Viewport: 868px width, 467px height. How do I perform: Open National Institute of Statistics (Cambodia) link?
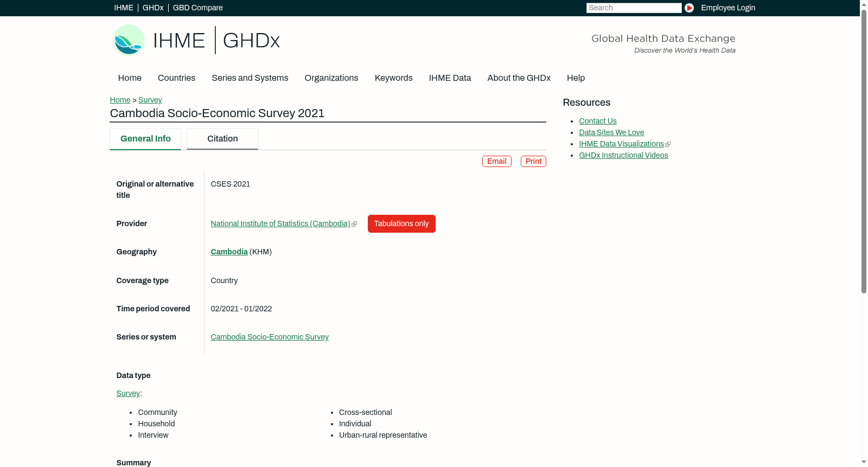tap(280, 223)
